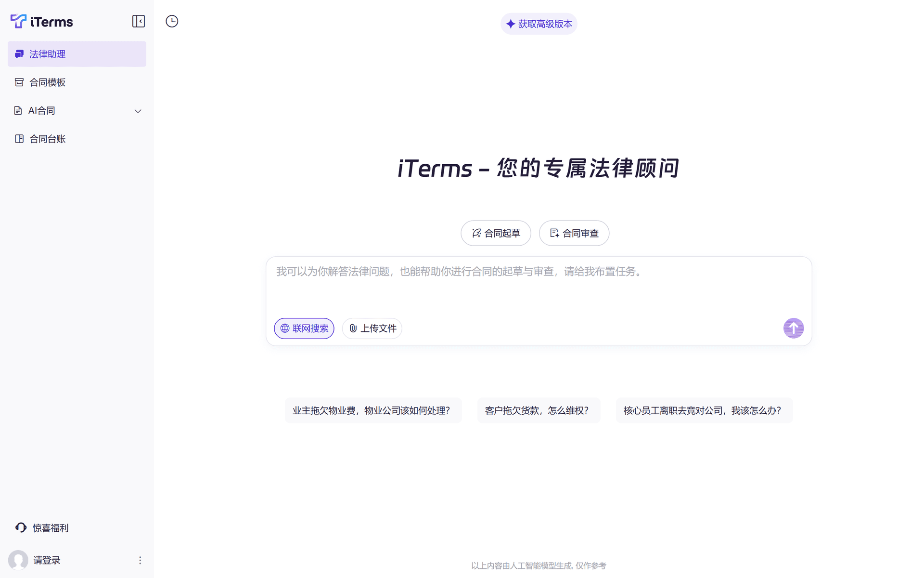Toggle 联网搜索 web search

point(304,328)
